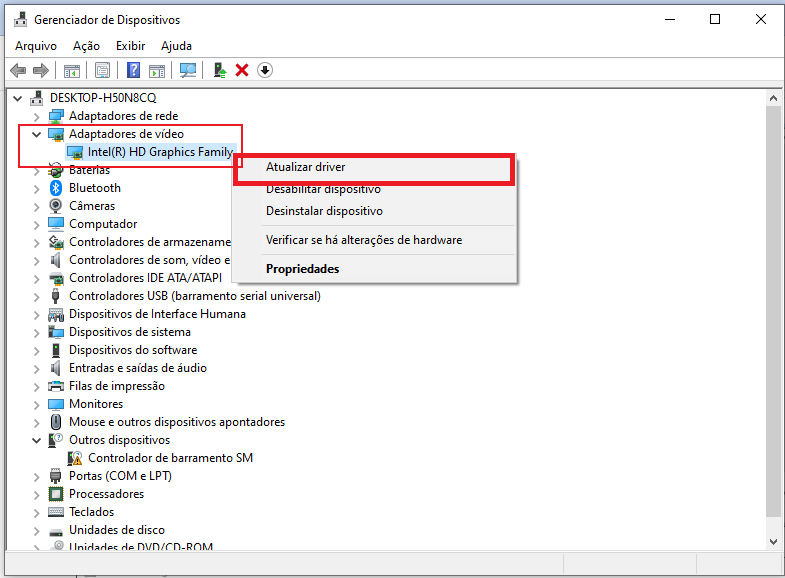Open the Properties sheet toolbar icon
Screen dimensions: 785x578
102,71
